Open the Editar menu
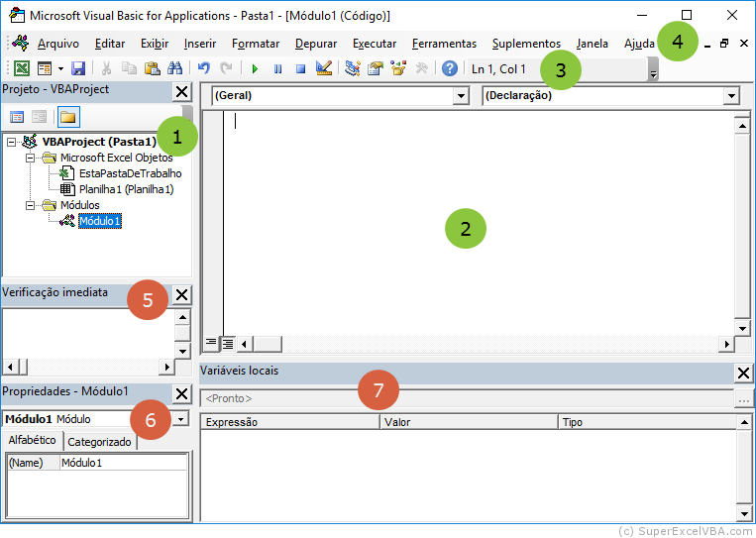The height and width of the screenshot is (538, 756). coord(110,44)
